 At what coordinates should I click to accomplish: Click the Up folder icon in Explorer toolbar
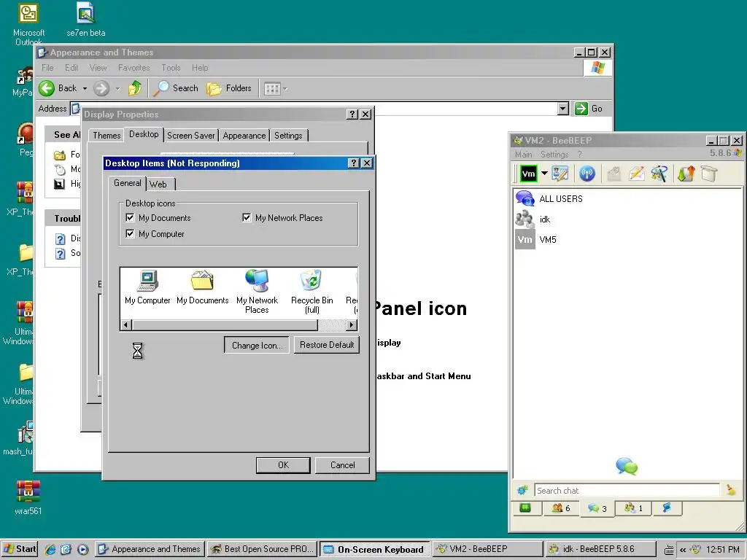click(135, 88)
